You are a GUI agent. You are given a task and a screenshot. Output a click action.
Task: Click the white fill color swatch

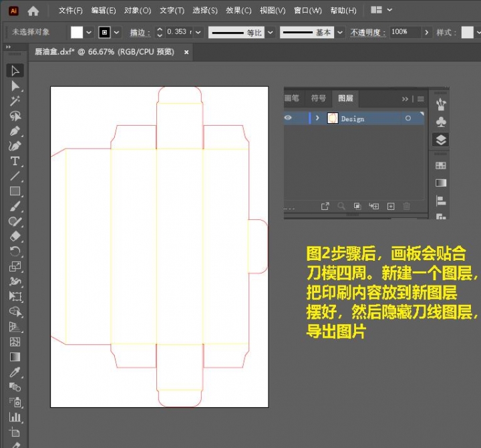pyautogui.click(x=77, y=32)
